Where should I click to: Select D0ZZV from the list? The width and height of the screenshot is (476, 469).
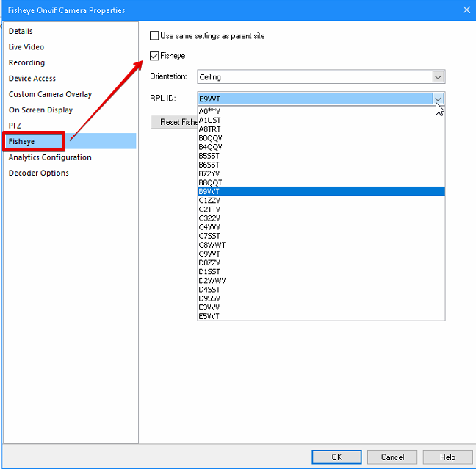pyautogui.click(x=321, y=262)
